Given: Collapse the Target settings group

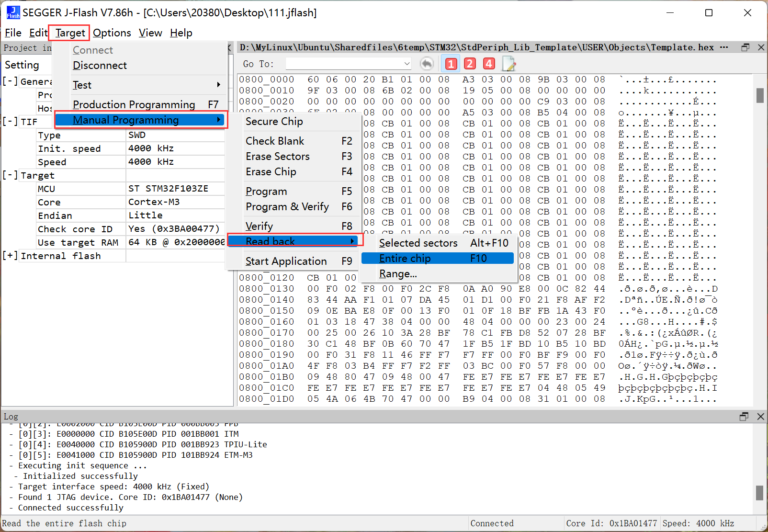Looking at the screenshot, I should (10, 175).
